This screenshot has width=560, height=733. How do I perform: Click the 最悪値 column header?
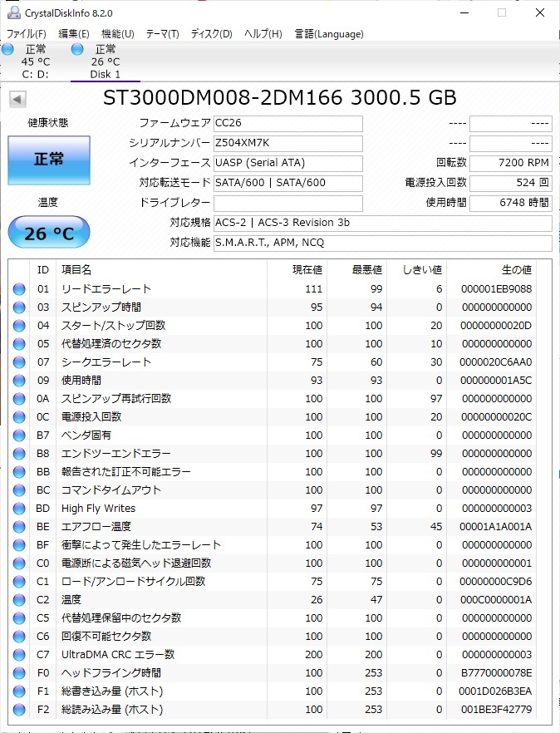click(x=356, y=270)
